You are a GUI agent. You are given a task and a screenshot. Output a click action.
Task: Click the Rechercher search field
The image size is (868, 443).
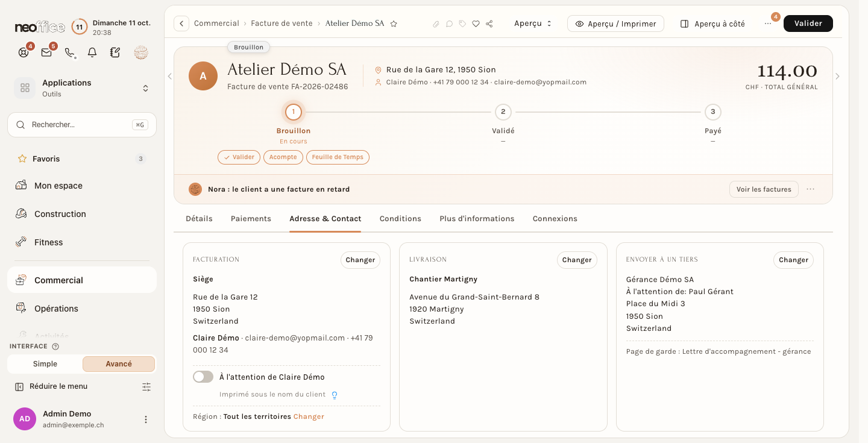[82, 125]
